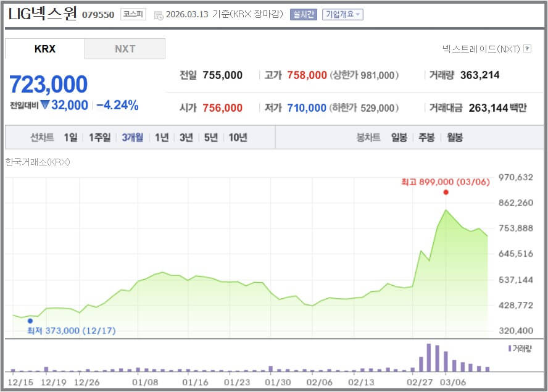Open the 기업개요 dropdown
The width and height of the screenshot is (548, 392).
(342, 14)
